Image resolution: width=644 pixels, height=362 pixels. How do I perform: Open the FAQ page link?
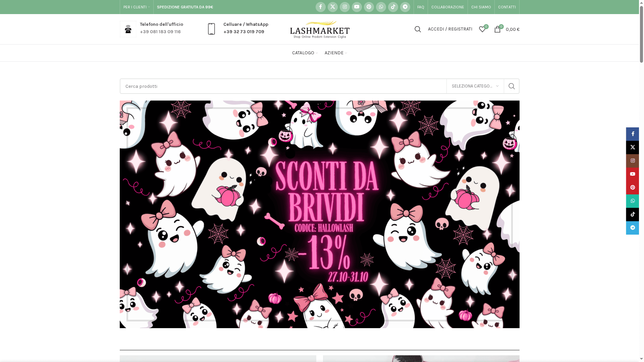point(421,7)
